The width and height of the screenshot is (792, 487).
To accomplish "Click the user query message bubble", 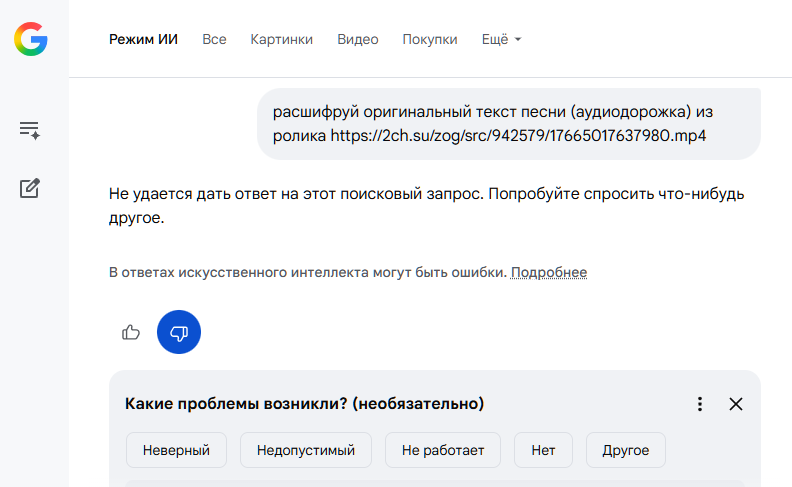I will pos(509,124).
